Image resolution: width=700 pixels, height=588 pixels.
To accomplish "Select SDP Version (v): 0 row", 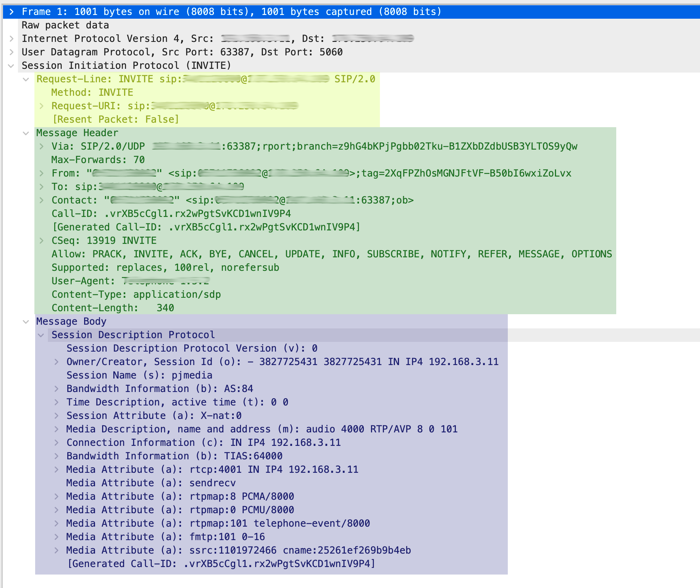I will (x=192, y=348).
